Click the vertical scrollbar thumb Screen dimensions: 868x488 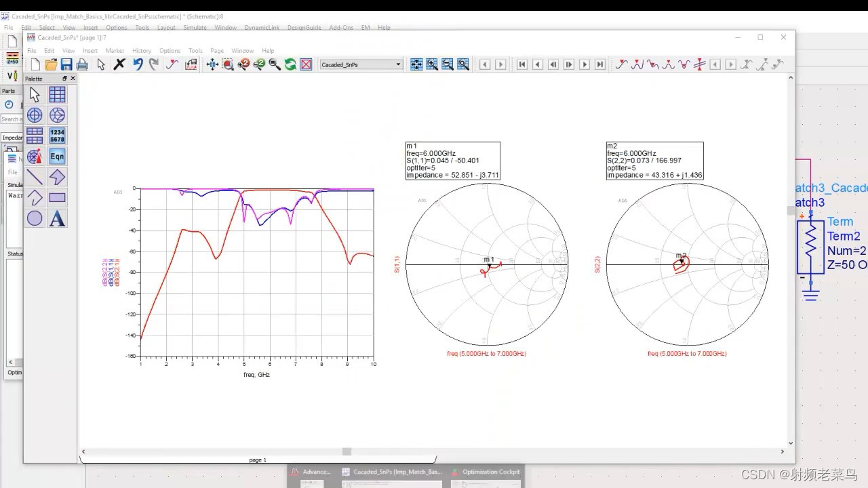(x=790, y=211)
